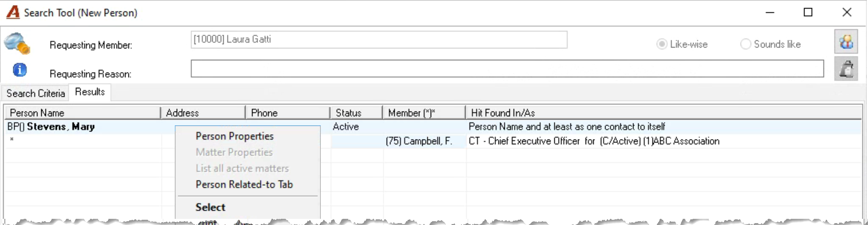Image resolution: width=868 pixels, height=225 pixels.
Task: Open the Results tab
Action: tap(90, 92)
